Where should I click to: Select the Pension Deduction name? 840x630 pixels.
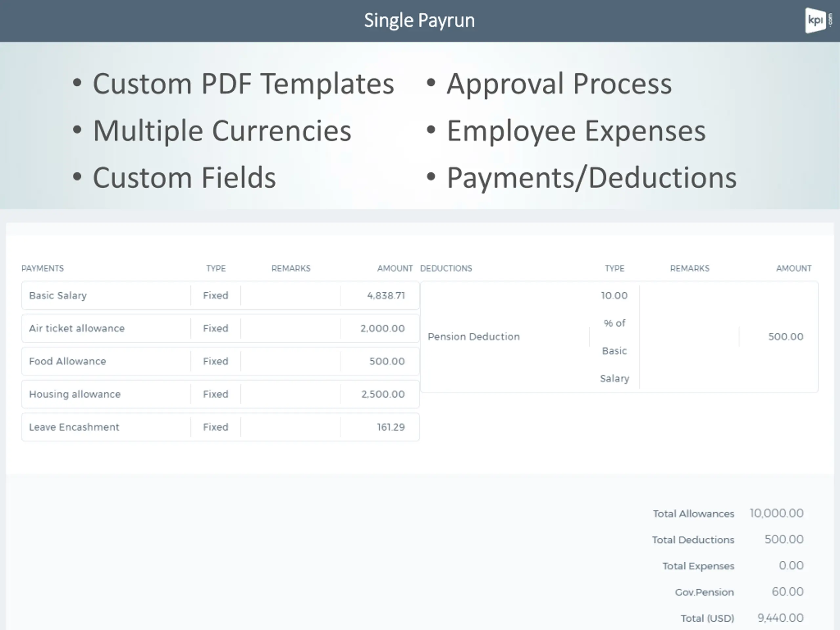point(473,337)
